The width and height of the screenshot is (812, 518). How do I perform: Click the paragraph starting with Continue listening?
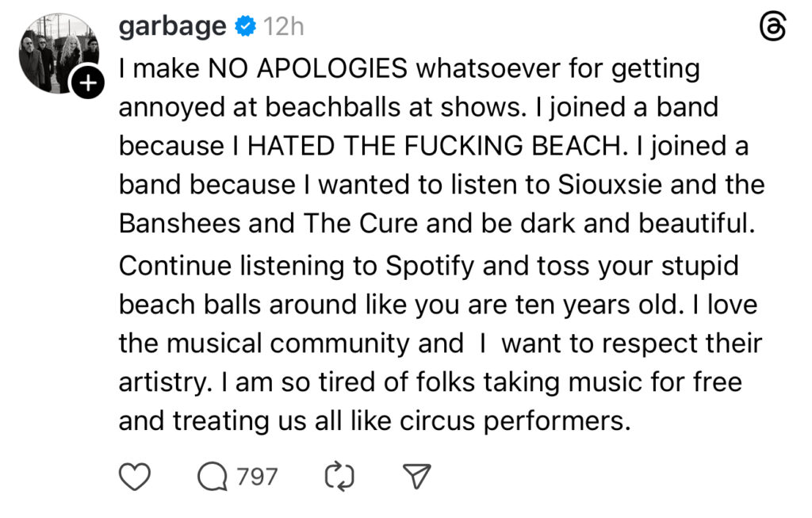click(435, 343)
